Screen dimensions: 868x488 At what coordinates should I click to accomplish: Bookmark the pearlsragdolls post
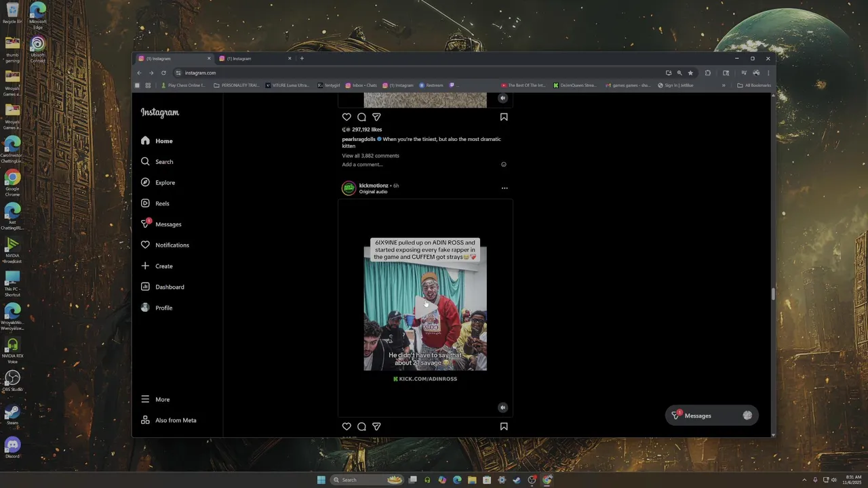click(504, 117)
